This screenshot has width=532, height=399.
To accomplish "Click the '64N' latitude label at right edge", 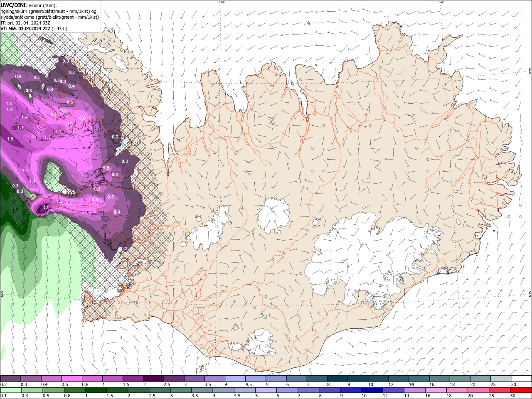I will coord(530,293).
